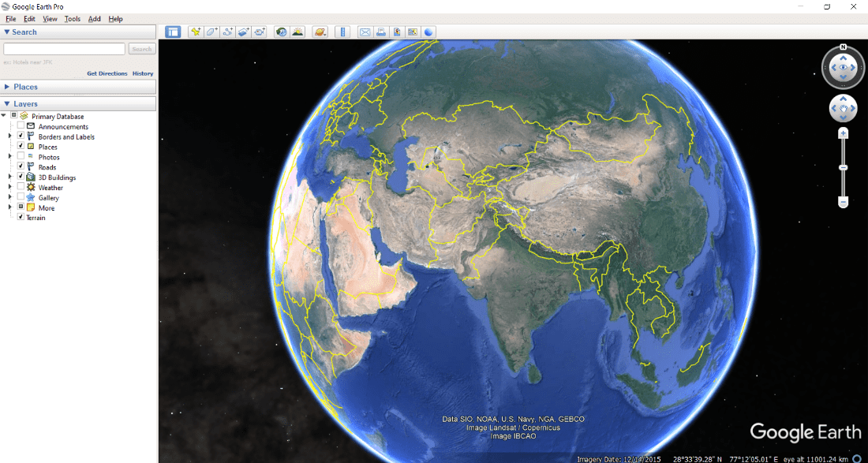Screen dimensions: 868x463
Task: Click the eye Look joystick center
Action: (x=843, y=68)
